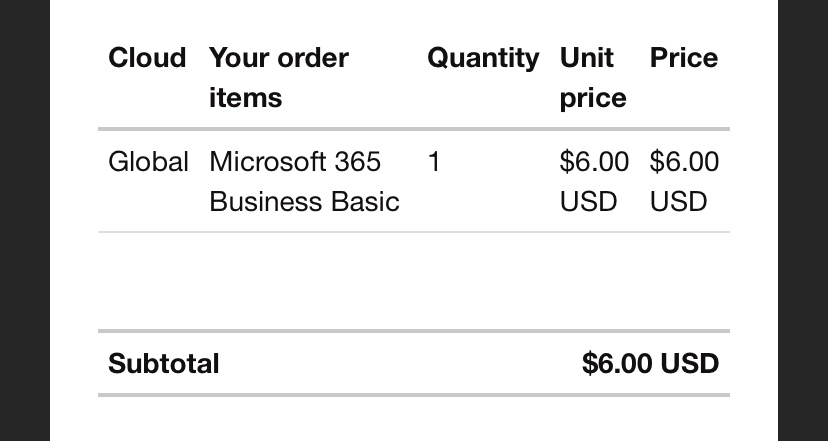Viewport: 828px width, 441px height.
Task: Select the Global cloud cell
Action: (148, 162)
